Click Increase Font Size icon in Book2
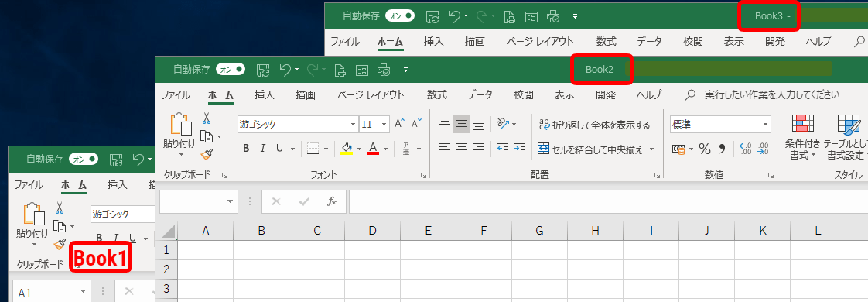This screenshot has width=868, height=302. pyautogui.click(x=400, y=124)
